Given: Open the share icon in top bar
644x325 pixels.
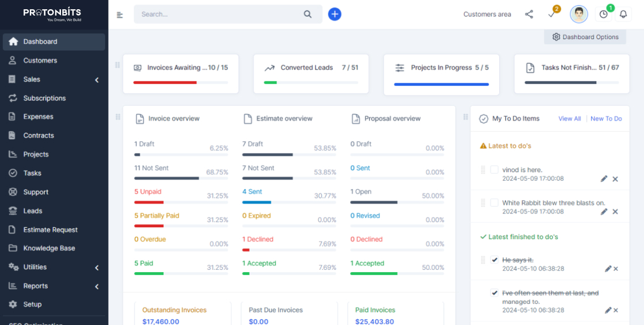Looking at the screenshot, I should point(529,14).
